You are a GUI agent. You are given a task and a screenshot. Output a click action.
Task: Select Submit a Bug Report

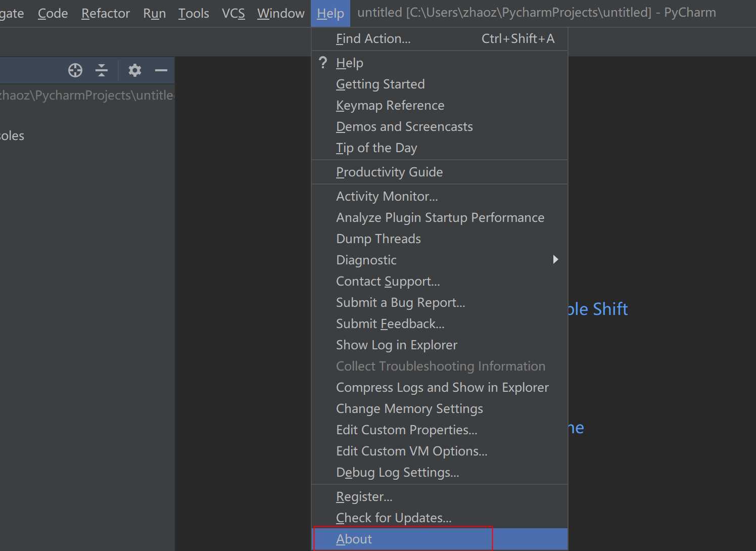coord(400,303)
